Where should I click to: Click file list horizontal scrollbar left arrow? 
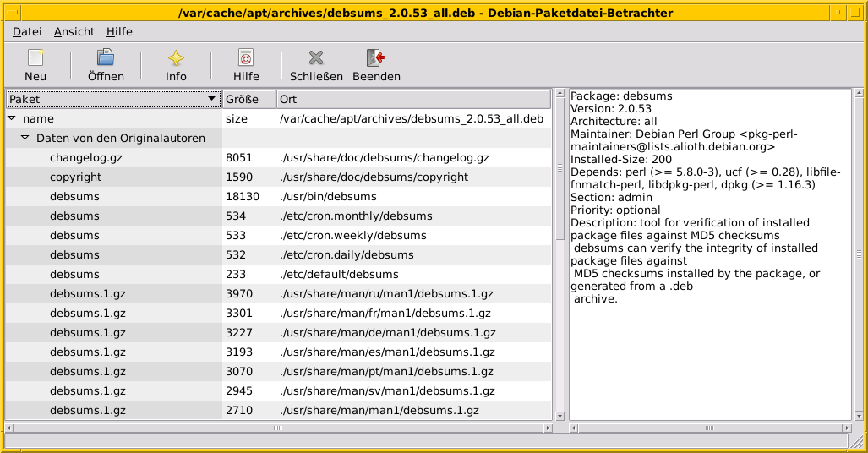[9, 428]
